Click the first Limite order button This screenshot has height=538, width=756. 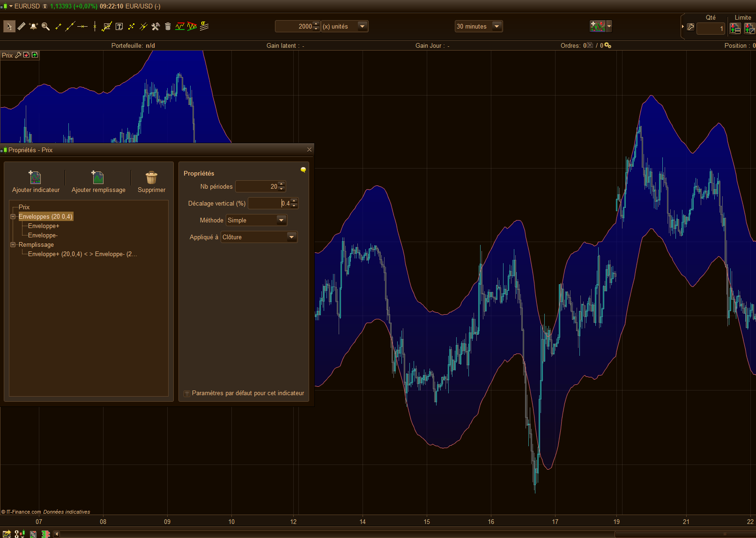pos(735,29)
